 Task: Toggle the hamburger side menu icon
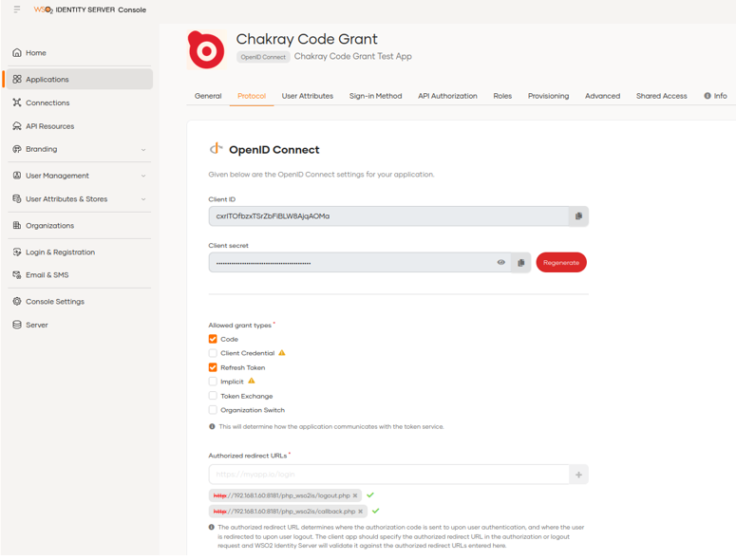pyautogui.click(x=17, y=9)
